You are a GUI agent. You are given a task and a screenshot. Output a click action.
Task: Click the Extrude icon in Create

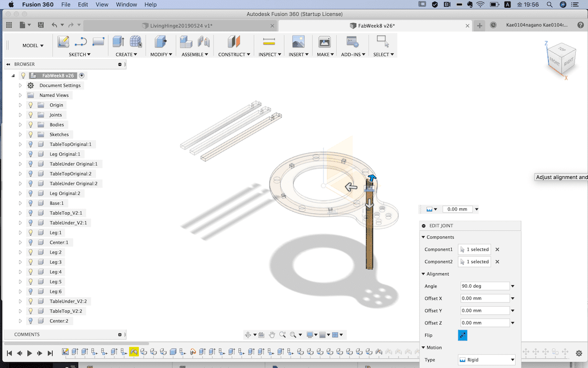click(118, 42)
